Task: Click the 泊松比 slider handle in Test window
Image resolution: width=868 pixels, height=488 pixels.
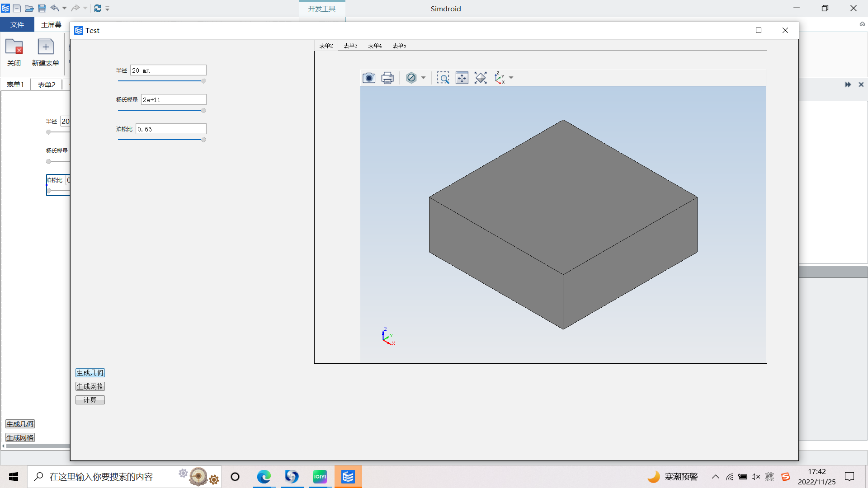Action: click(x=203, y=140)
